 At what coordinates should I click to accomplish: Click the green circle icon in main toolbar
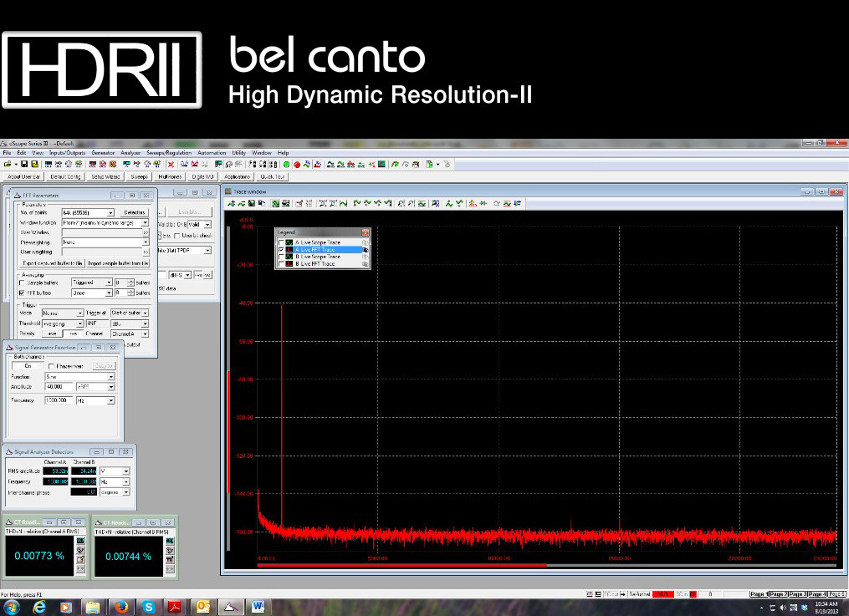286,164
